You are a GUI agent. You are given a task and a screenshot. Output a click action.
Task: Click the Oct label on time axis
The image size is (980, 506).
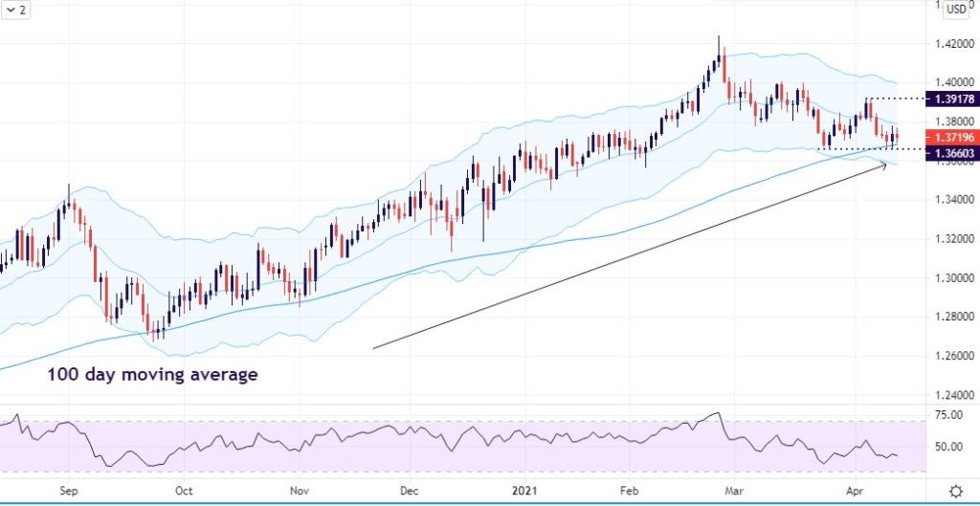point(184,491)
